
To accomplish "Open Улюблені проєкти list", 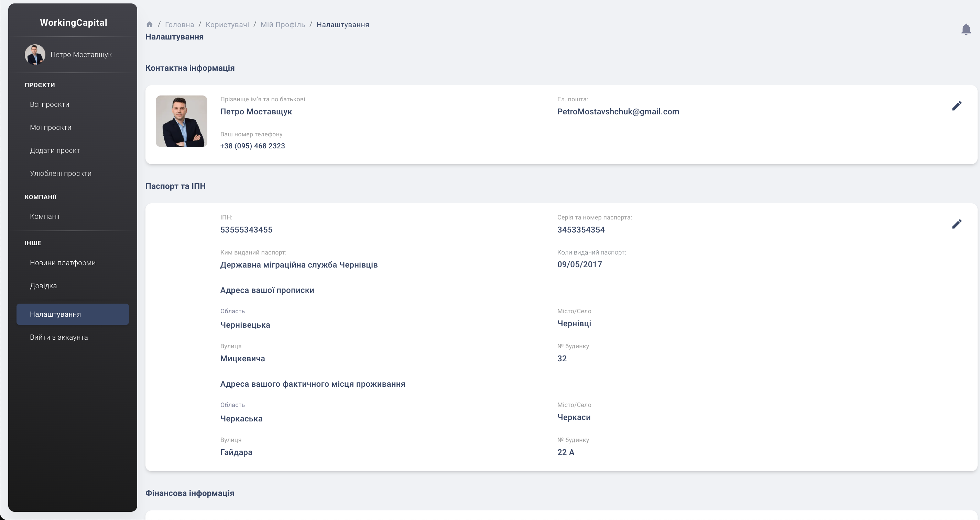I will tap(61, 173).
